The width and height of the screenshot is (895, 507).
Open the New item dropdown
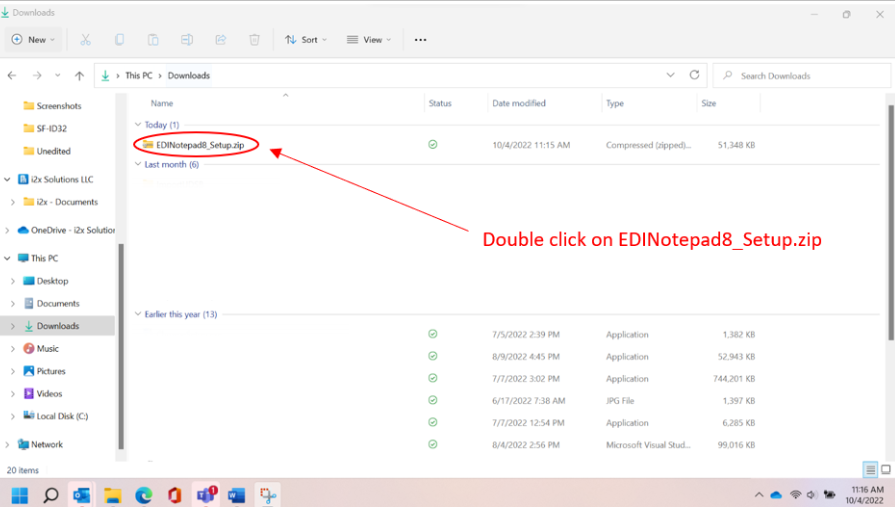click(x=34, y=39)
